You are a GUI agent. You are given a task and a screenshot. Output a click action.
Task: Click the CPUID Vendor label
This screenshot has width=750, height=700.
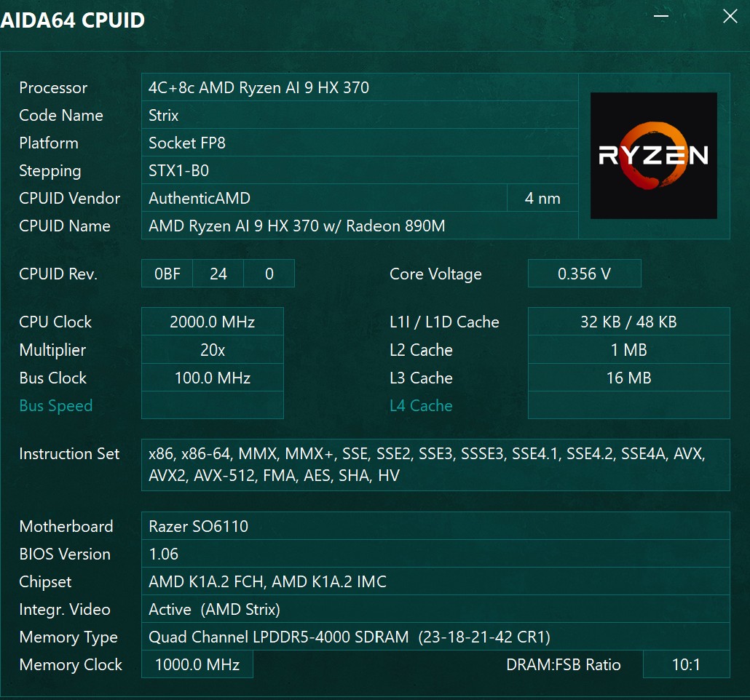coord(69,198)
